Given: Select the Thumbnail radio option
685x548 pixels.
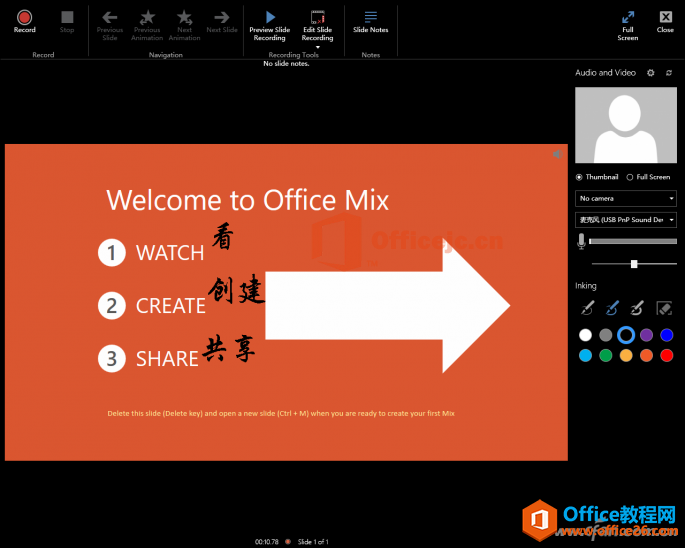Looking at the screenshot, I should click(579, 177).
